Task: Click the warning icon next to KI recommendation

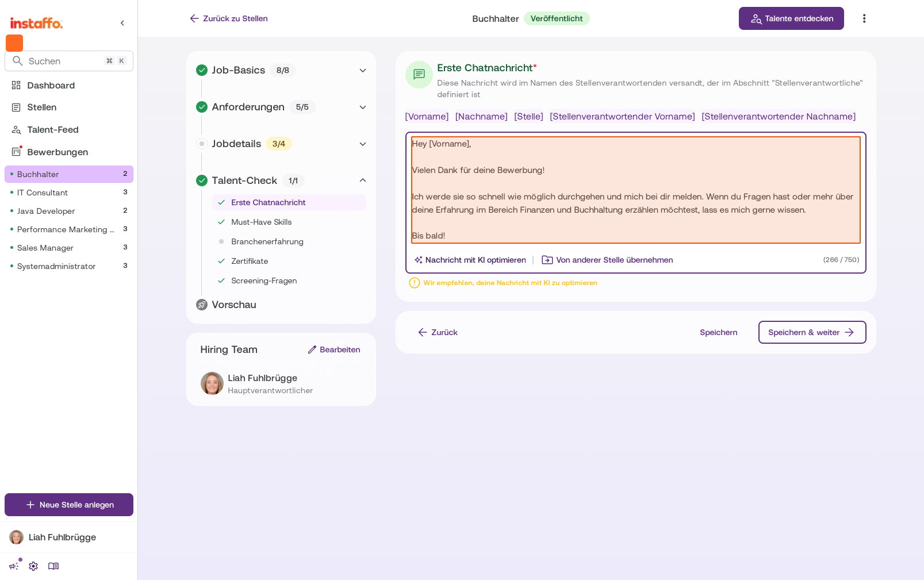Action: point(414,283)
